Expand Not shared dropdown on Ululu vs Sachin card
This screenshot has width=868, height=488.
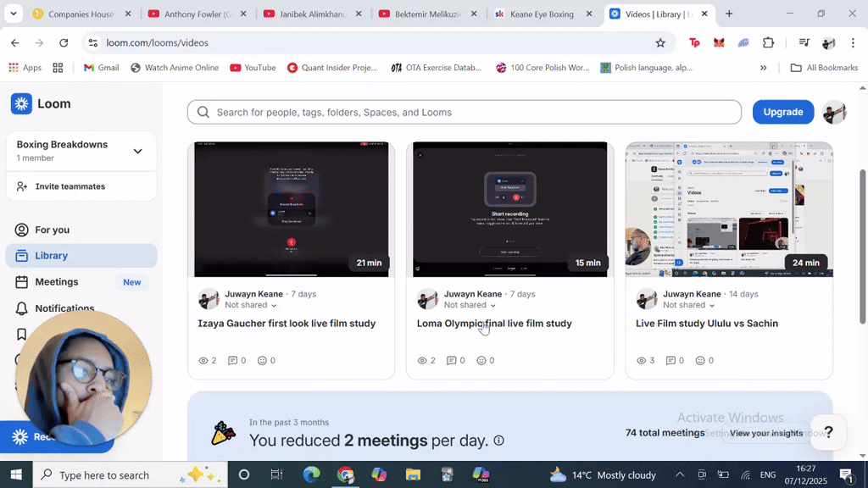[x=689, y=305]
